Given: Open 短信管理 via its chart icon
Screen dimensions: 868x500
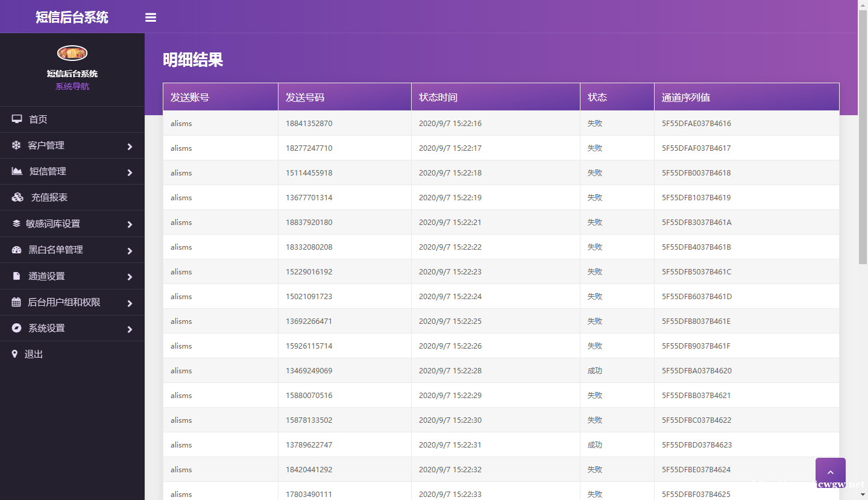Looking at the screenshot, I should [x=16, y=171].
